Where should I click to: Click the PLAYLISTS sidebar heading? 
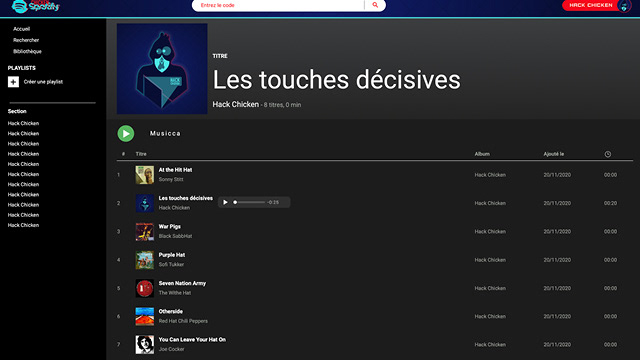[22, 68]
